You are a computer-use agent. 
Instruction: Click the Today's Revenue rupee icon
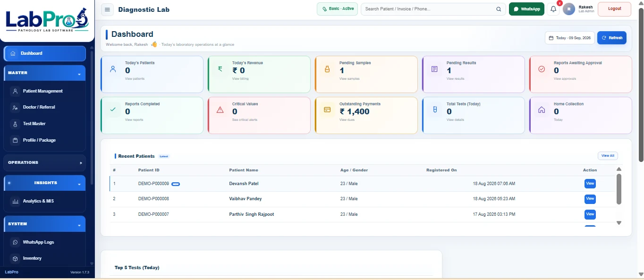coord(220,69)
